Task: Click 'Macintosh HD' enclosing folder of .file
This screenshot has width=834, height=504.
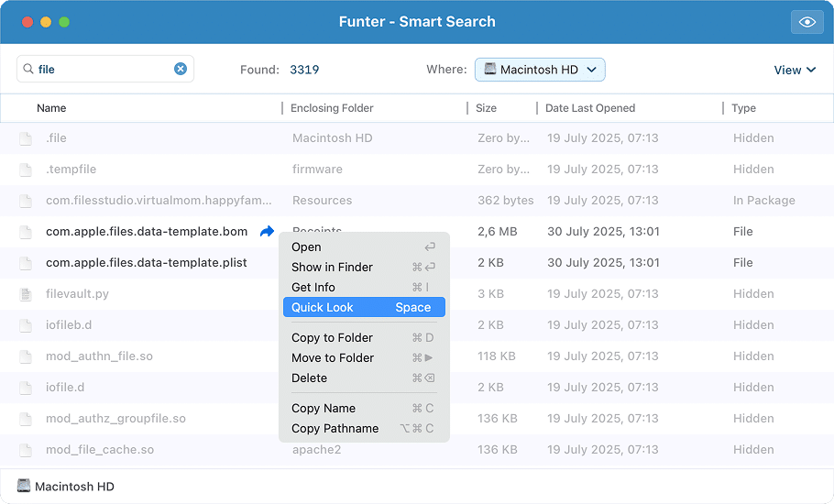Action: click(x=332, y=137)
